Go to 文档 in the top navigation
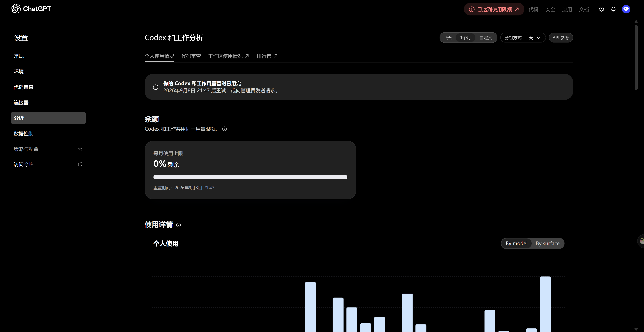644x332 pixels. [x=584, y=9]
